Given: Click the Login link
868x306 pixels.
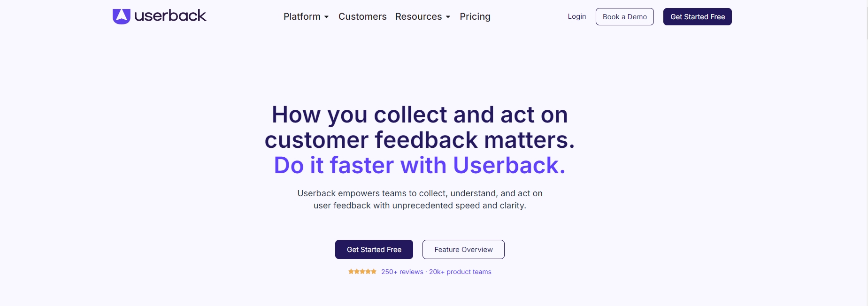Looking at the screenshot, I should pos(576,16).
